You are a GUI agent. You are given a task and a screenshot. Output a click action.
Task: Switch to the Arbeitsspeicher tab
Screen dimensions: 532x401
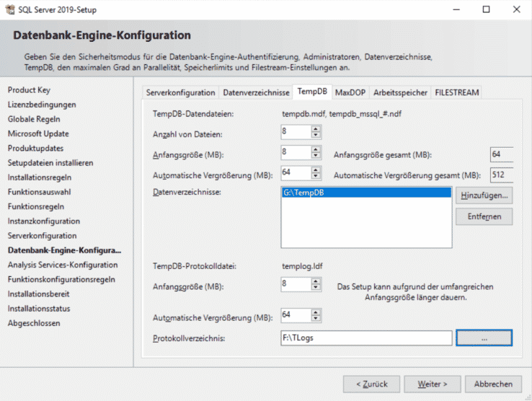coord(400,93)
